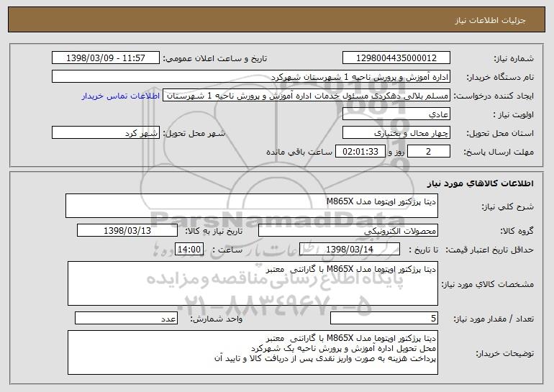This screenshot has height=392, width=554.
Task: Select the label تاریخ و ساعت اعلان عمومی
Action: coord(215,58)
